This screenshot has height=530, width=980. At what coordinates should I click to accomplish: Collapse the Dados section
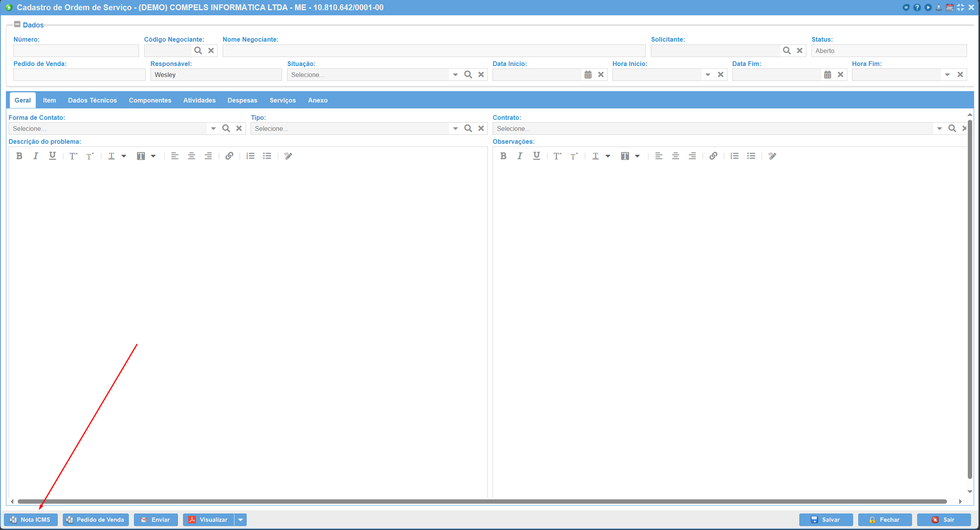coord(17,24)
